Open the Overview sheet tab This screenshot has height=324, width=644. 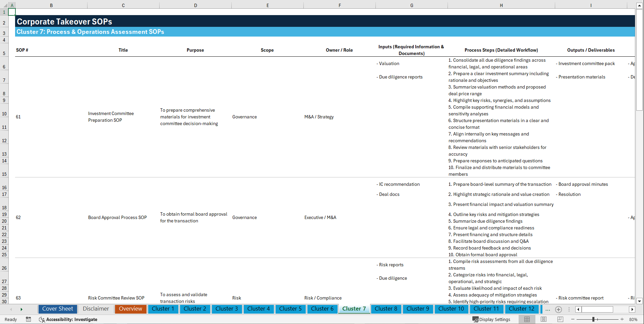(130, 309)
